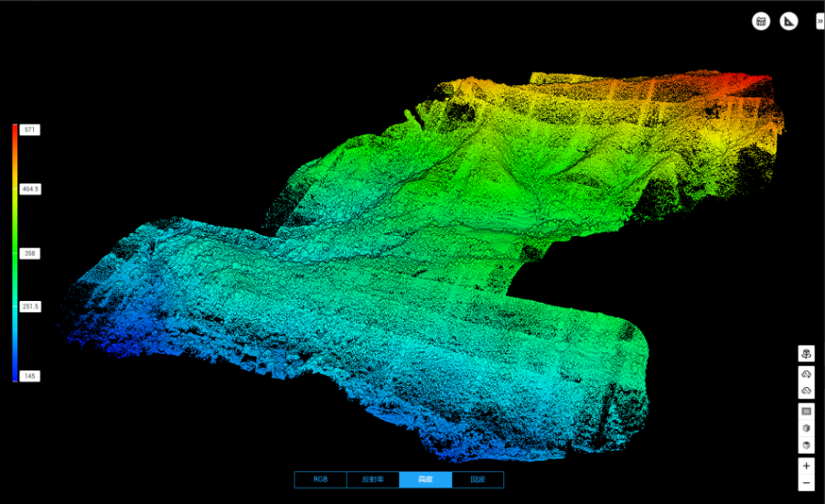Switch to 反射率 reflectivity tab
This screenshot has width=825, height=504.
tap(372, 479)
